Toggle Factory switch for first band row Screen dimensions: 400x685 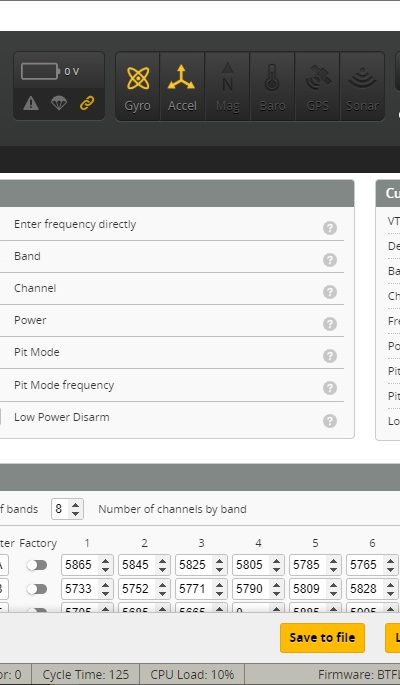tap(37, 565)
